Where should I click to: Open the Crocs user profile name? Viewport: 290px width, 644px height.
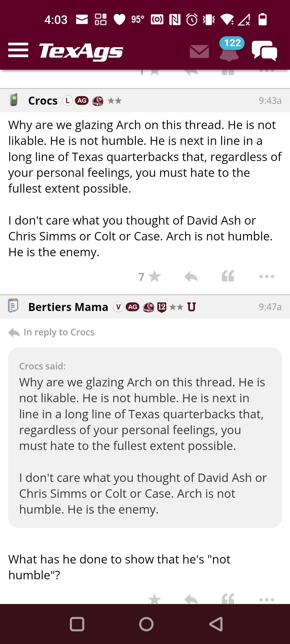coord(43,101)
